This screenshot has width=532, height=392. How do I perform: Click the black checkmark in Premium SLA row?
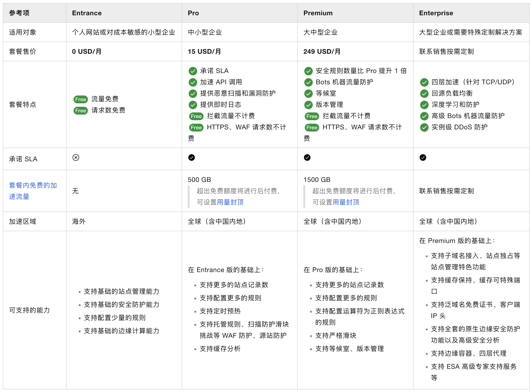pos(307,158)
